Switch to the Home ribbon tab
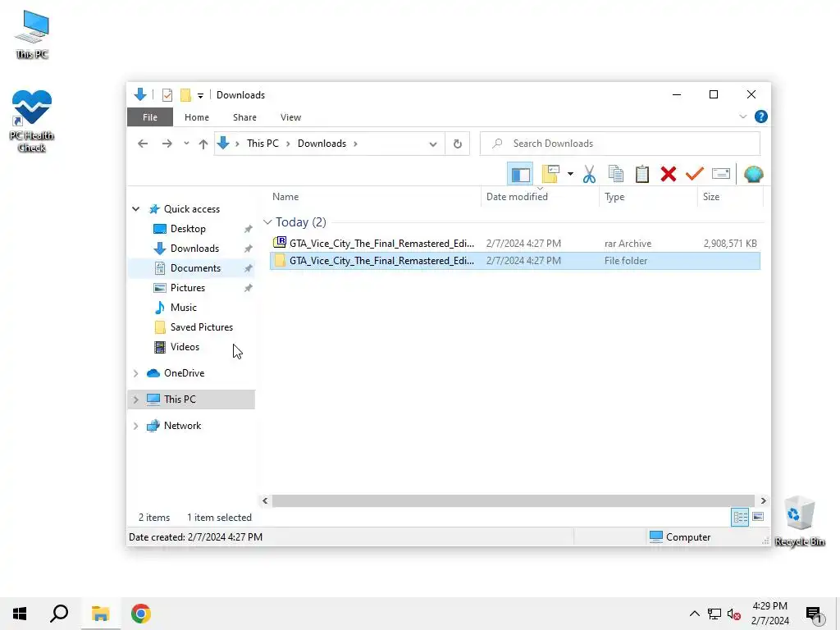840x630 pixels. pyautogui.click(x=197, y=117)
